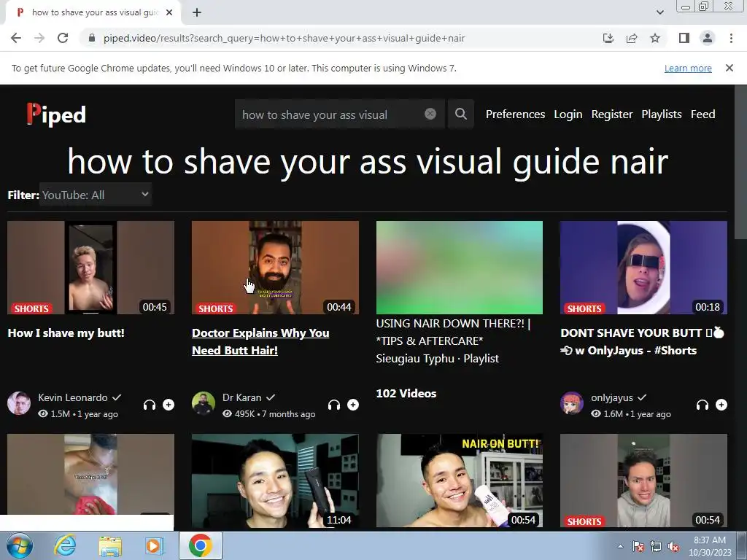Open blurred green playlist thumbnail
The height and width of the screenshot is (560, 747).
click(460, 267)
